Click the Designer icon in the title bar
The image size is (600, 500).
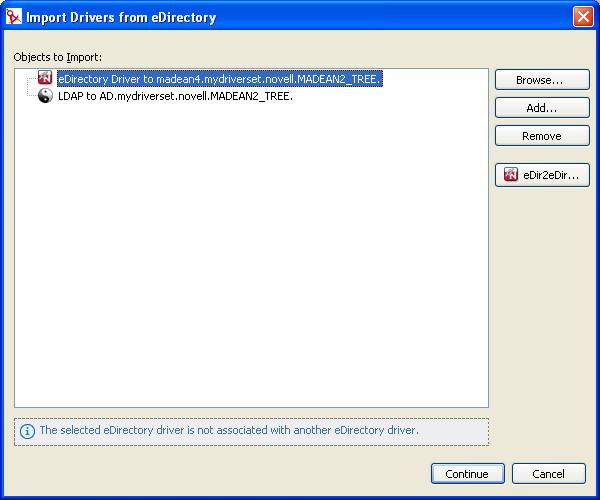pos(13,17)
